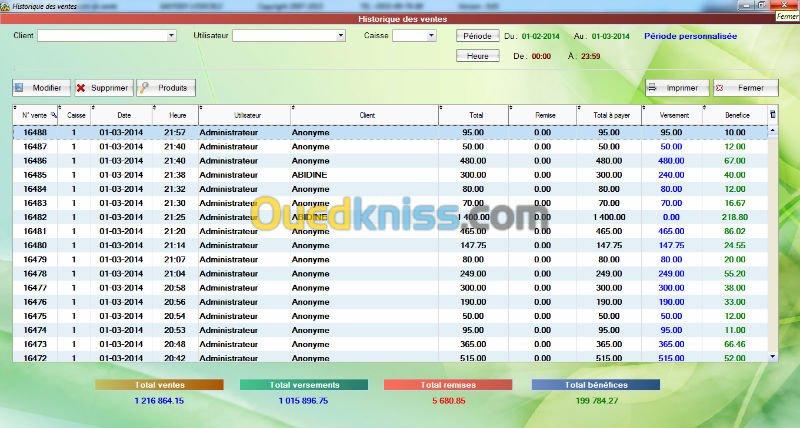The image size is (800, 428).
Task: Select sale row 16474
Action: click(x=390, y=330)
